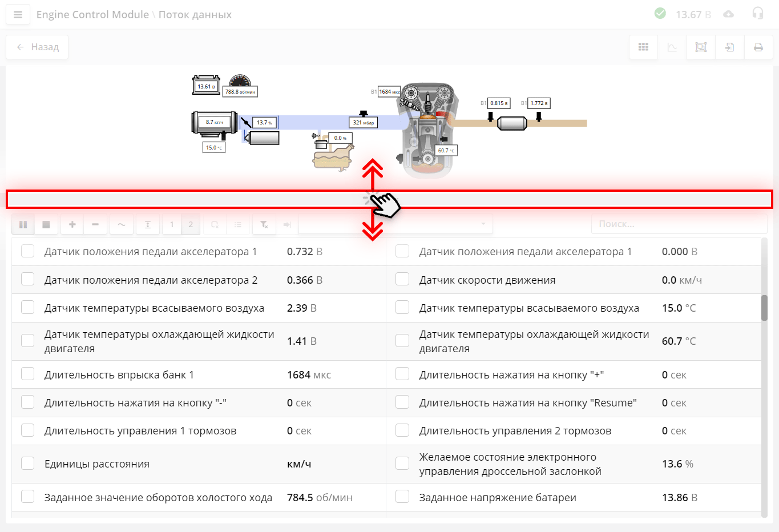Screen dimensions: 779x532
Task: Click the Назад back button
Action: 37,47
